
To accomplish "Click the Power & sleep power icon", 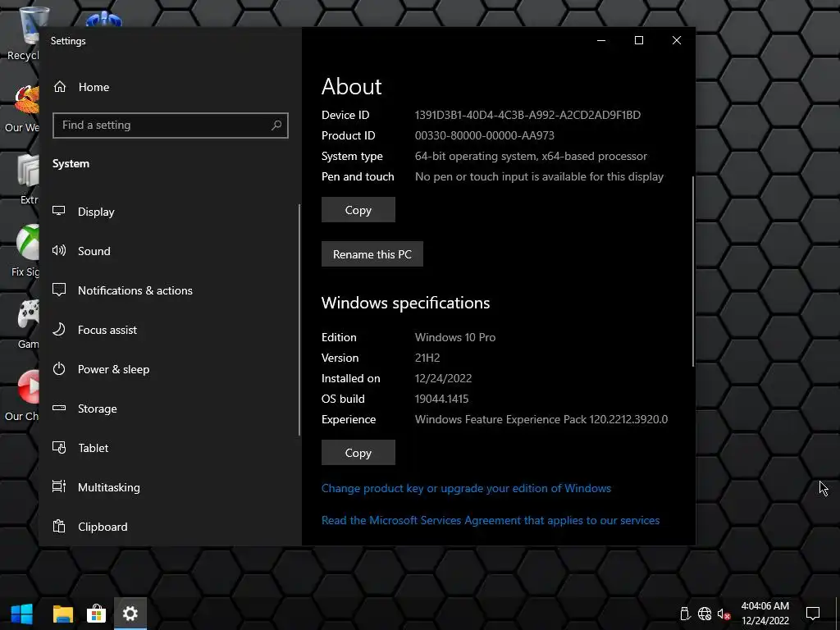I will pos(59,368).
